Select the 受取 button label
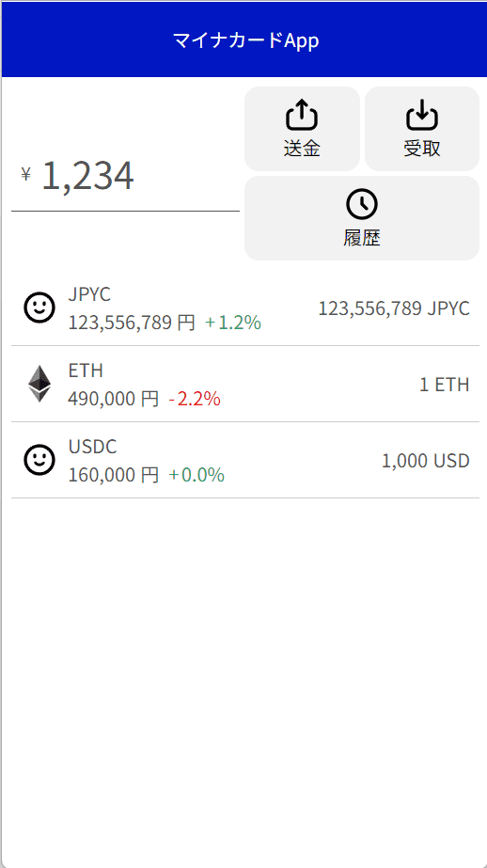 point(422,149)
